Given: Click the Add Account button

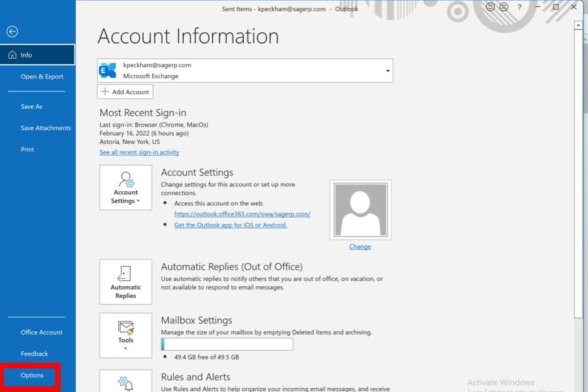Looking at the screenshot, I should (124, 91).
